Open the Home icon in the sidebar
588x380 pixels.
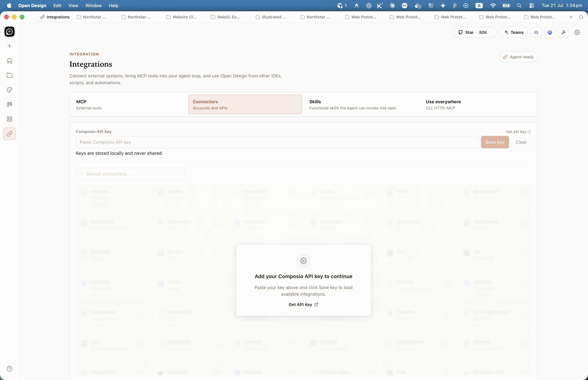(x=9, y=60)
